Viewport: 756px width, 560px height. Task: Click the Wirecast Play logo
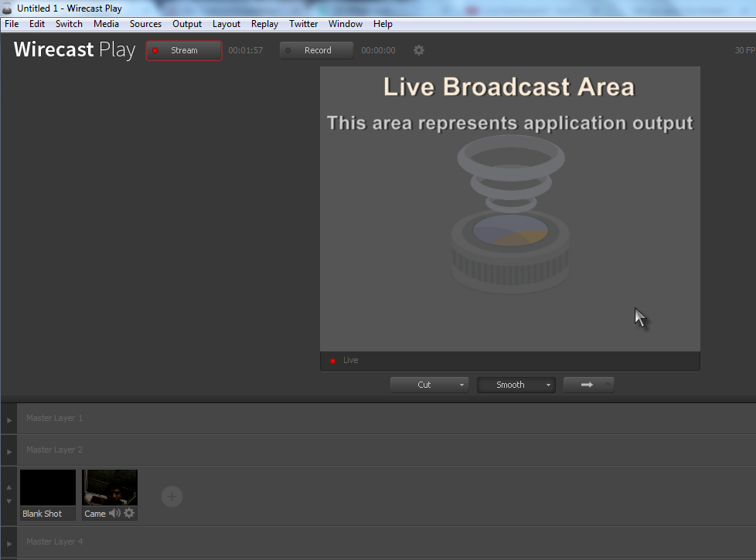[74, 49]
